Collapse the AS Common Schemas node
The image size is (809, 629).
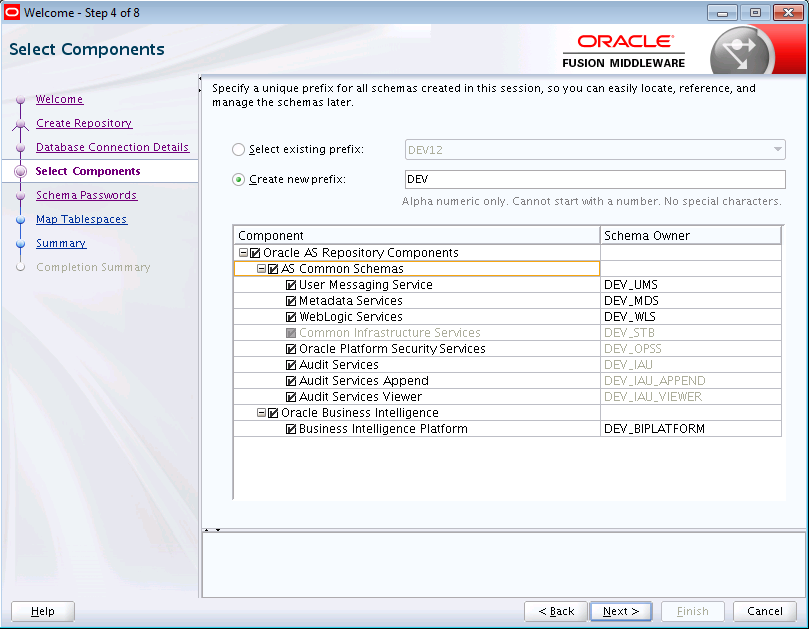pos(262,269)
